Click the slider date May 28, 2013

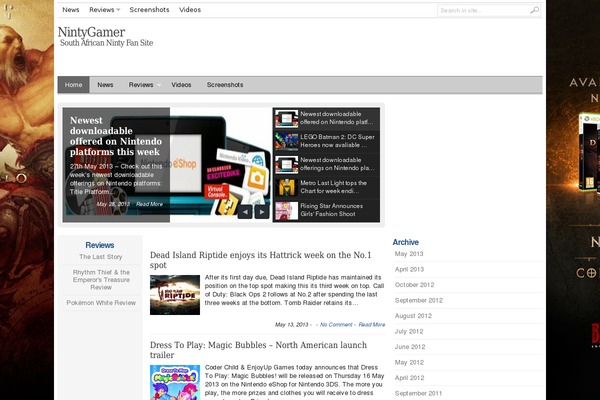click(x=113, y=204)
